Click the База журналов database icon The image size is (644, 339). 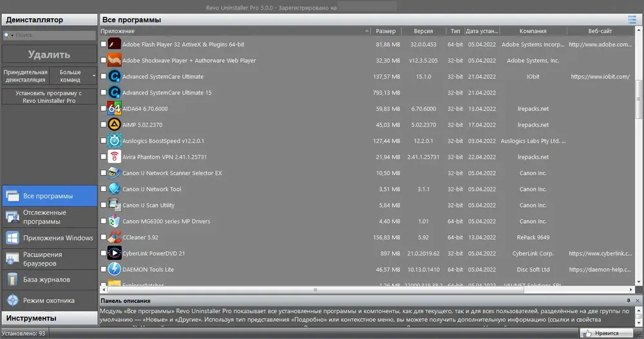[x=13, y=279]
